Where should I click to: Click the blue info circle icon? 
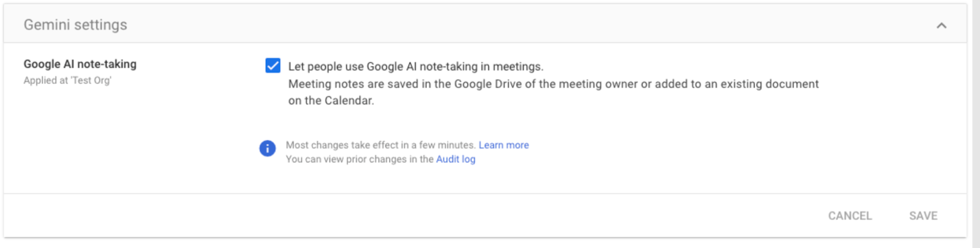[268, 148]
